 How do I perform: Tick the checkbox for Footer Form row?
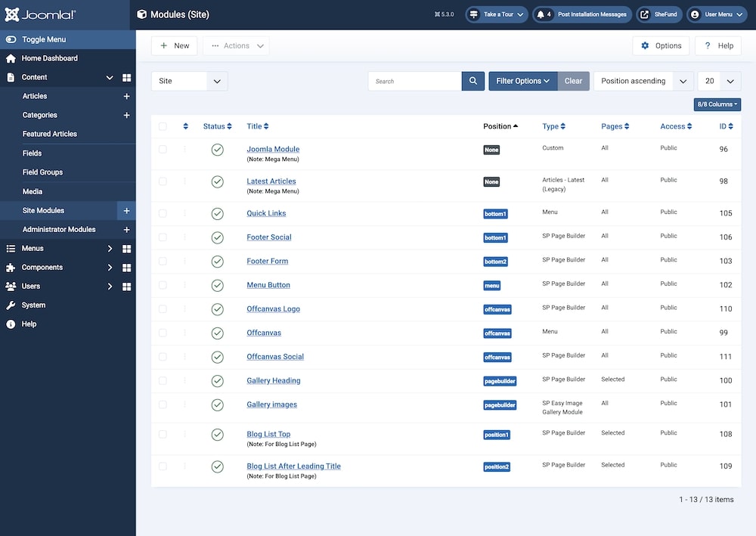(163, 261)
